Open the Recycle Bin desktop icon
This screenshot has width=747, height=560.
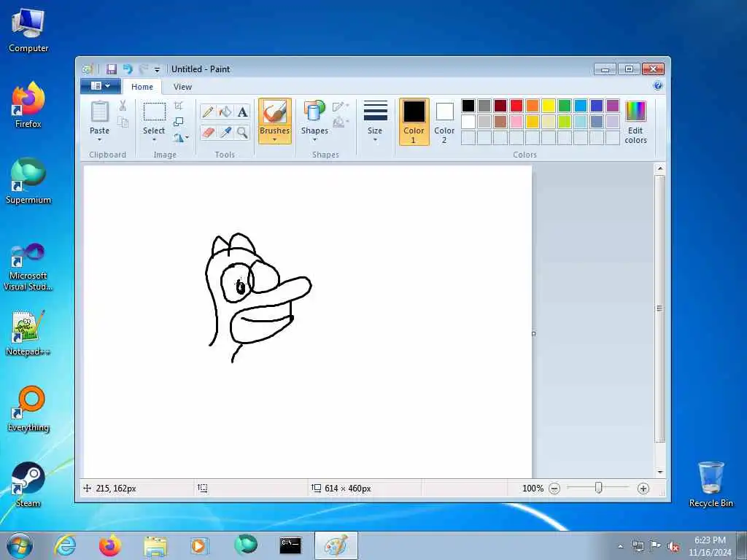(x=711, y=484)
